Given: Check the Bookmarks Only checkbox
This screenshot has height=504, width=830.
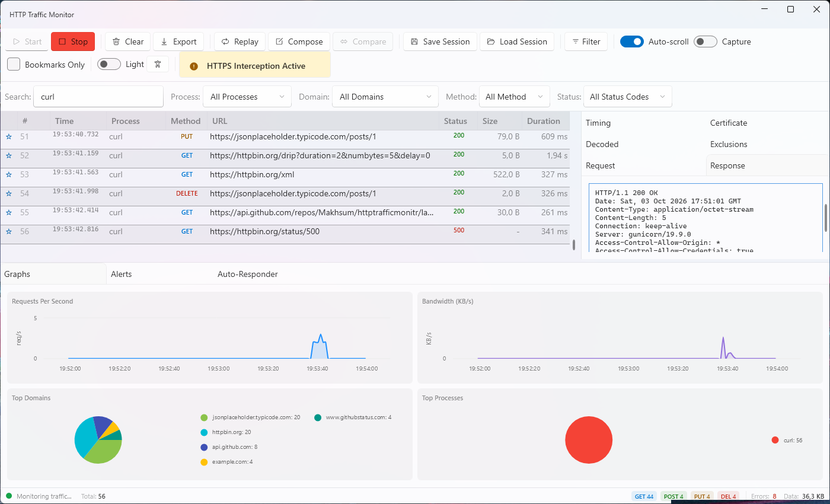Looking at the screenshot, I should 14,64.
